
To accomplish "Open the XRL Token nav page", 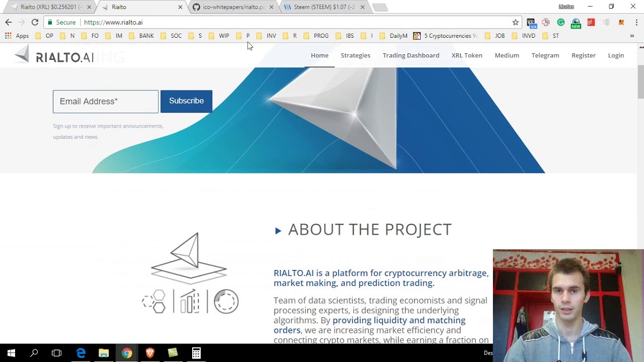I will click(467, 55).
